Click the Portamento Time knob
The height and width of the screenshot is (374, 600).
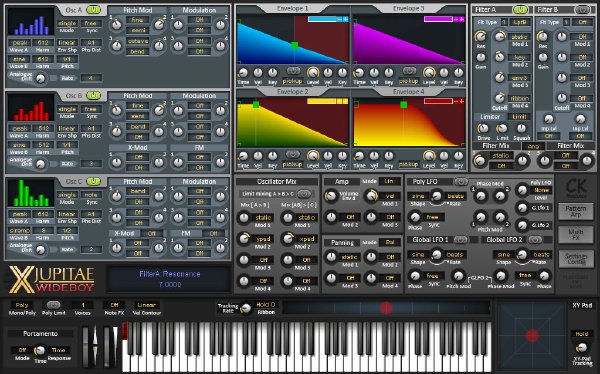click(x=39, y=350)
